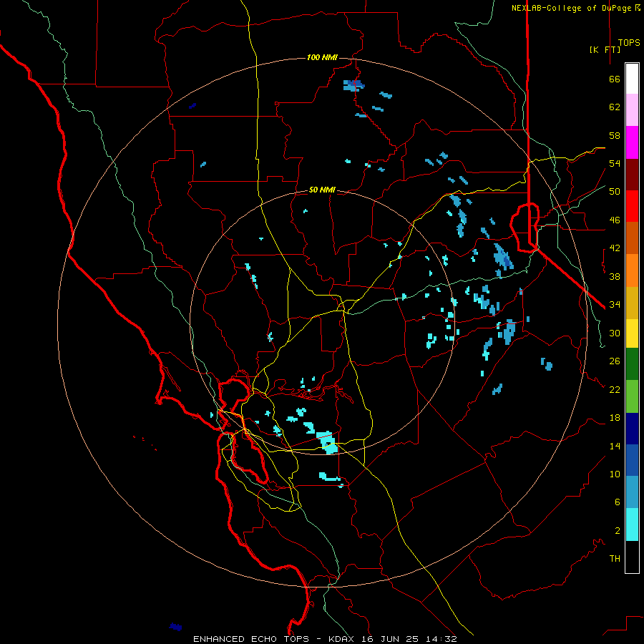Image resolution: width=644 pixels, height=644 pixels.
Task: Pick the magenta legend color swatch
Action: click(x=632, y=142)
